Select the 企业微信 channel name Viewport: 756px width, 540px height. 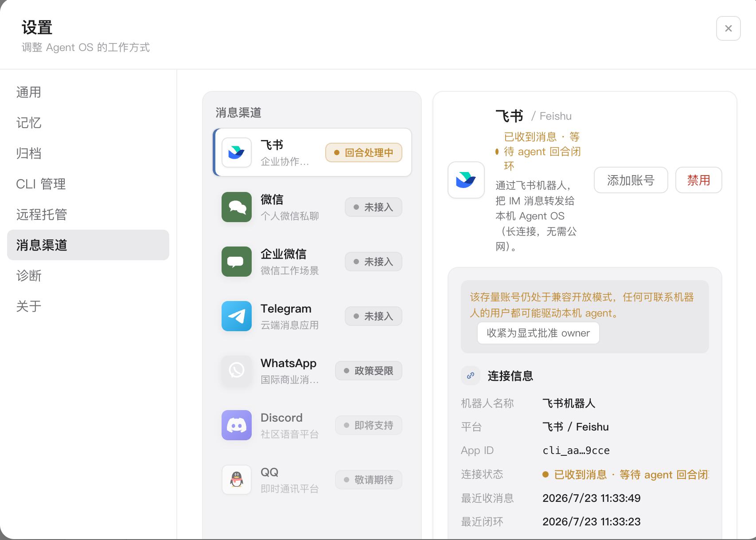[284, 254]
